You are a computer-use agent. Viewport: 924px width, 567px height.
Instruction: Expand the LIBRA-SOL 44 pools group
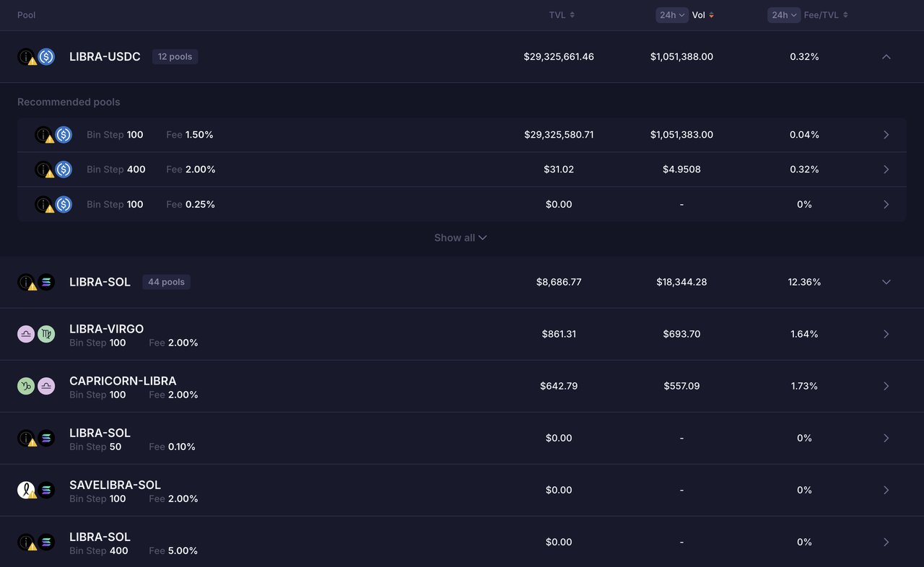click(x=886, y=282)
